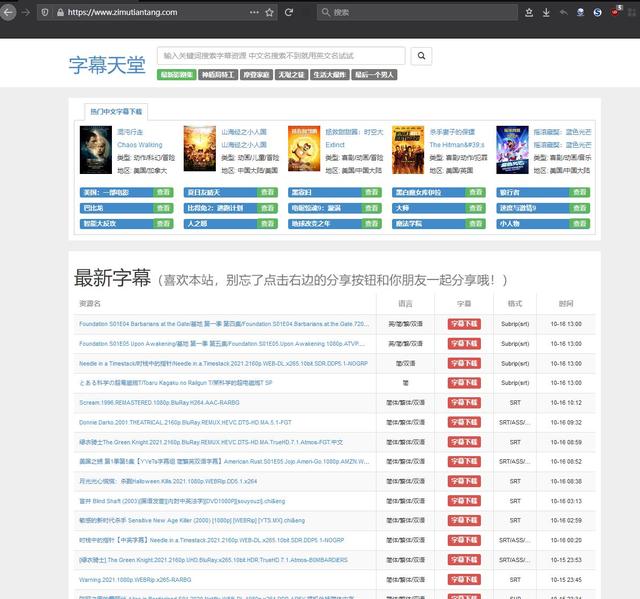Screen dimensions: 640x599
Task: Open the bookmarks library toolbar icon
Action: pos(529,13)
